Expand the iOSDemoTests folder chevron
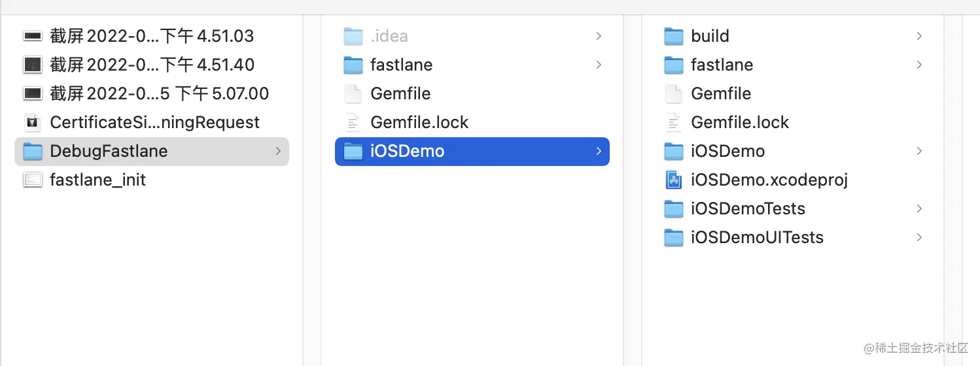Screen dimensions: 980x366 point(919,208)
